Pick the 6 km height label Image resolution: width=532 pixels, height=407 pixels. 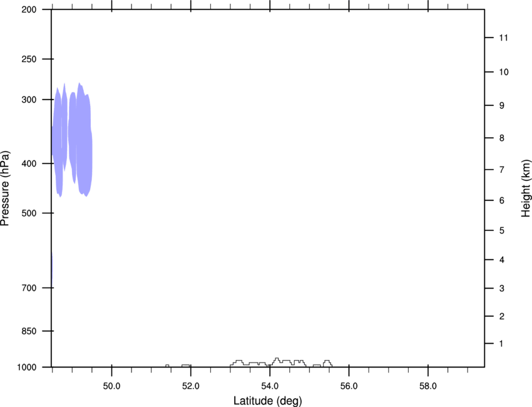[502, 200]
